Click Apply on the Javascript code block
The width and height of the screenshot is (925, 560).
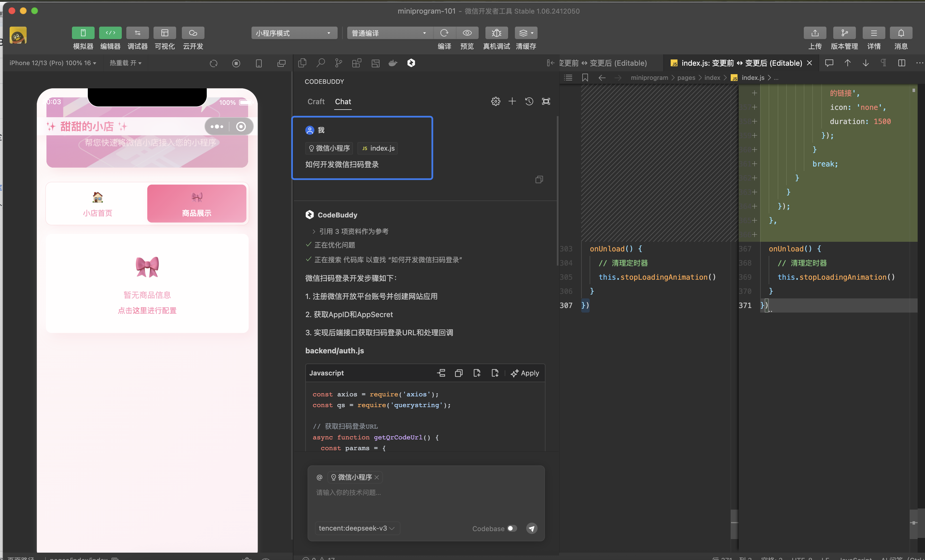(x=525, y=373)
